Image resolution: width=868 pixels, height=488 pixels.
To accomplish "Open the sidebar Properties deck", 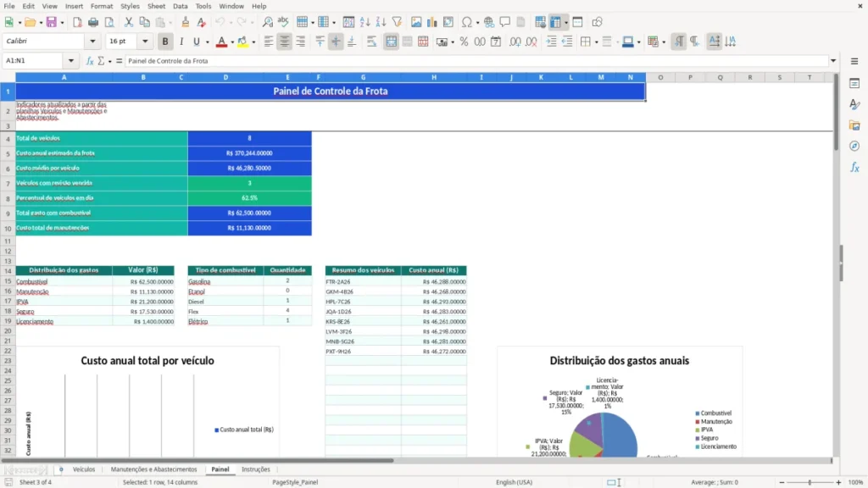I will point(854,84).
